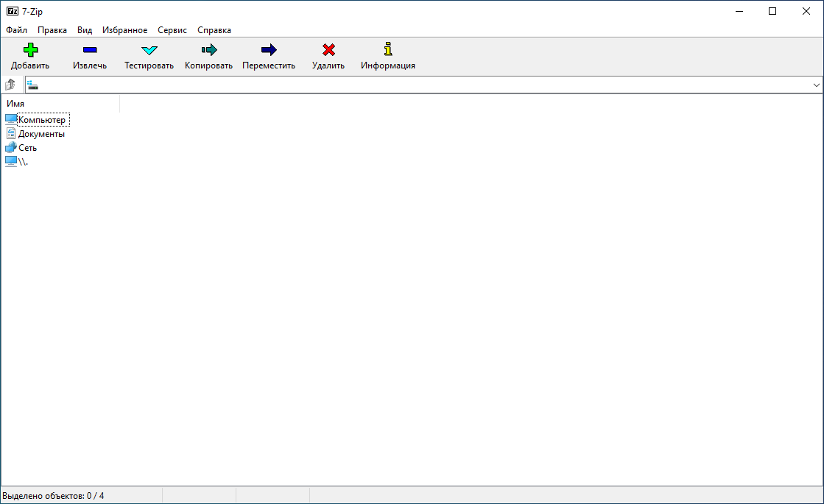Select the Тестировать (Test) toolbar icon

click(148, 50)
